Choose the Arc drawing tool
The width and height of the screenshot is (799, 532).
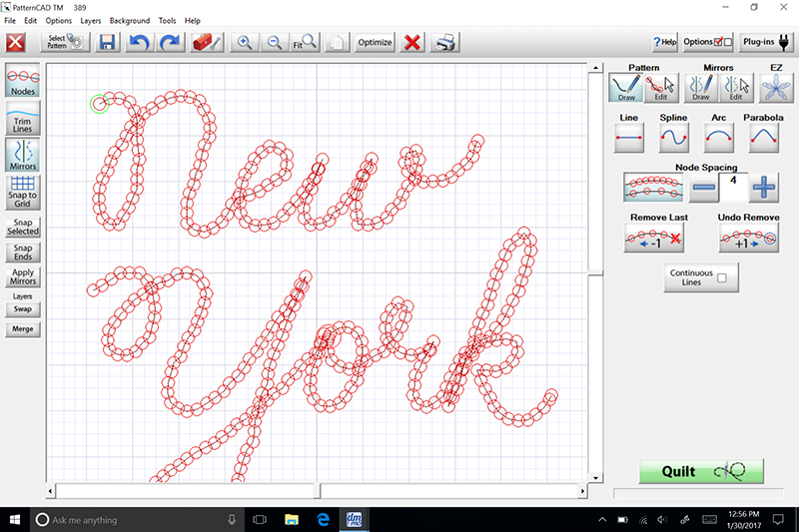719,139
